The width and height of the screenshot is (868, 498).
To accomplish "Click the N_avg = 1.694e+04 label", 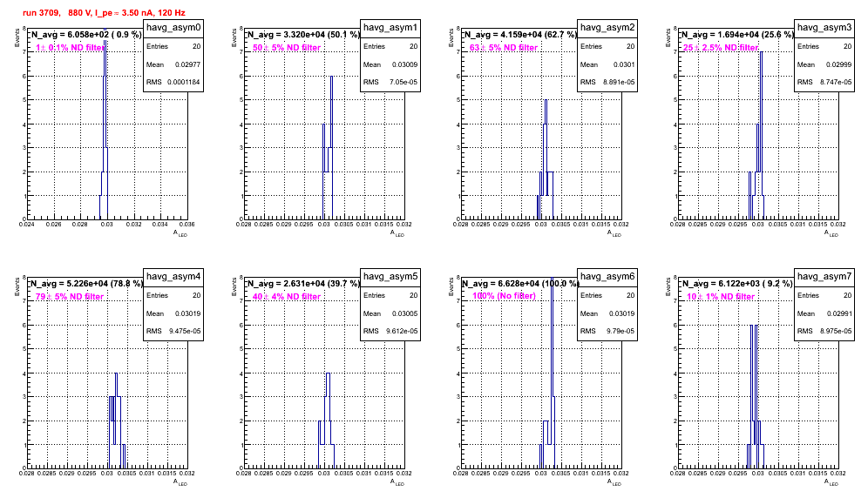I will (738, 34).
